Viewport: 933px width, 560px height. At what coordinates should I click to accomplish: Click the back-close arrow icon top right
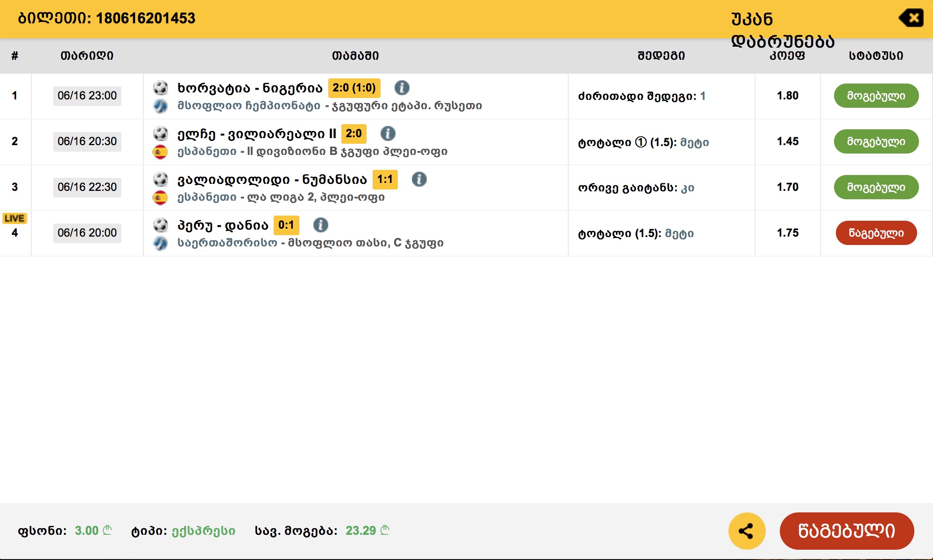click(x=911, y=18)
